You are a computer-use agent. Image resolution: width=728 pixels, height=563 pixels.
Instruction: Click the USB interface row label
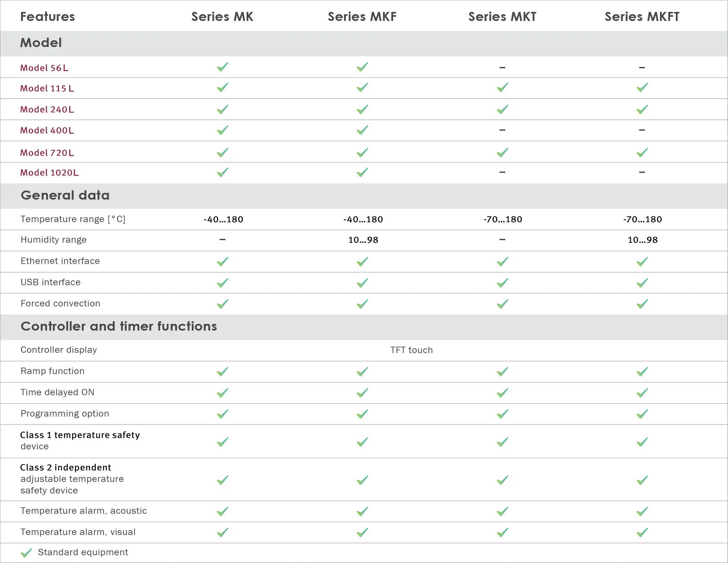(x=51, y=282)
